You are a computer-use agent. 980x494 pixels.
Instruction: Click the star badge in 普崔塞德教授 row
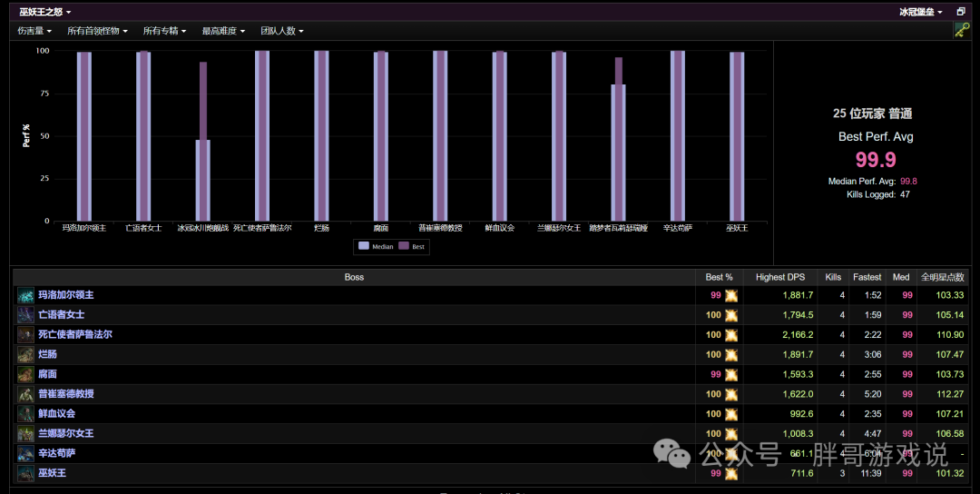(x=731, y=394)
